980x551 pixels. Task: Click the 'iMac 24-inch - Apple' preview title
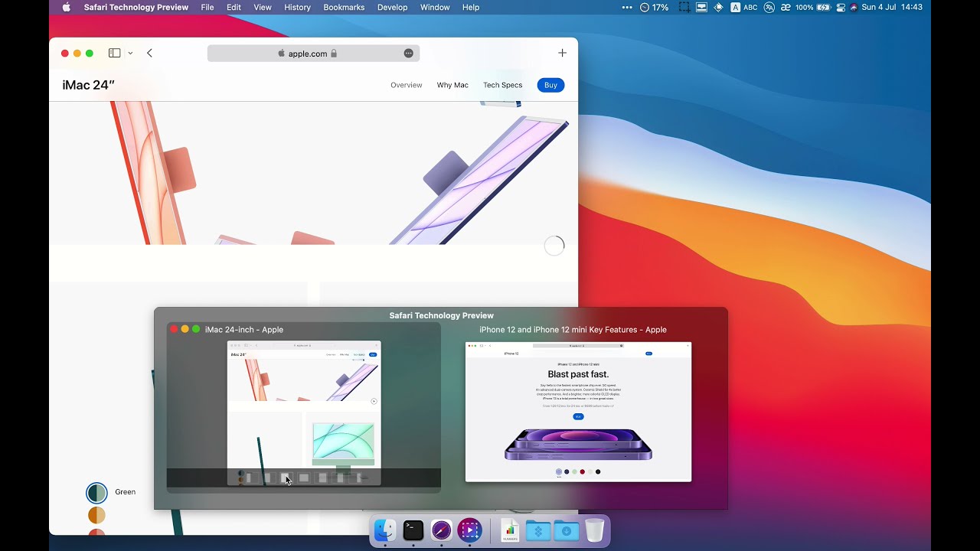point(244,330)
